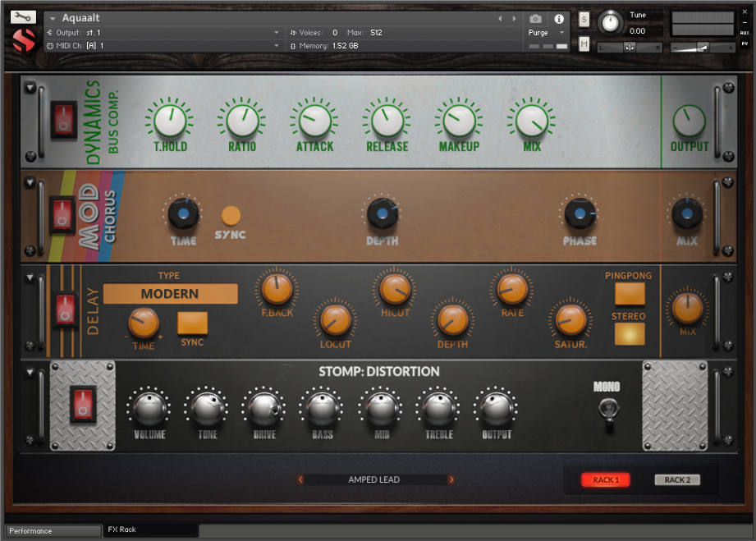The height and width of the screenshot is (541, 756).
Task: Adjust the instrument pan slider
Action: click(x=628, y=47)
